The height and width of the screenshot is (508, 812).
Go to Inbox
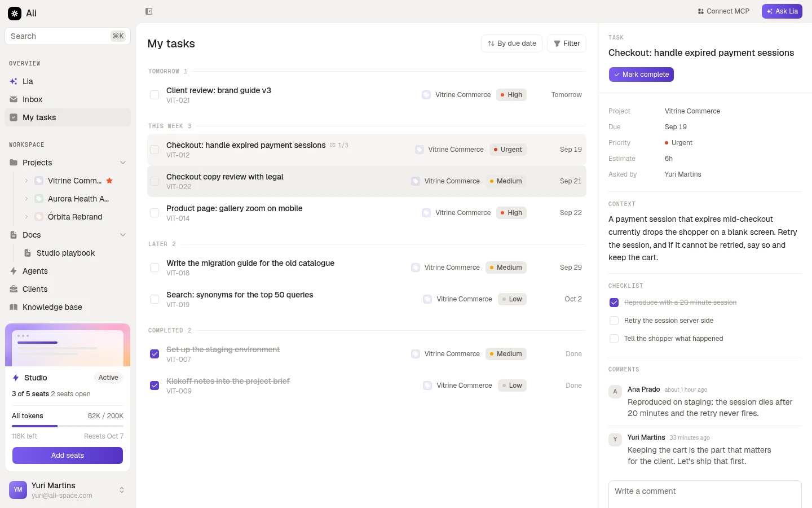68,99
